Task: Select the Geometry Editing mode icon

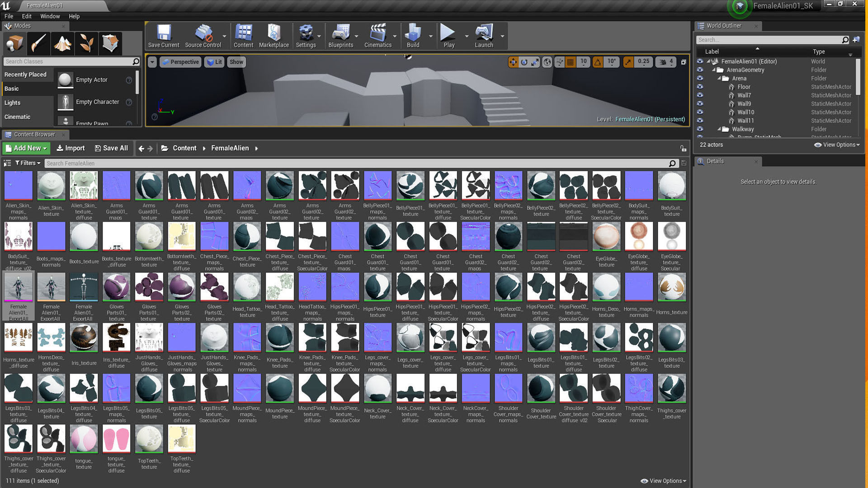Action: (x=110, y=43)
